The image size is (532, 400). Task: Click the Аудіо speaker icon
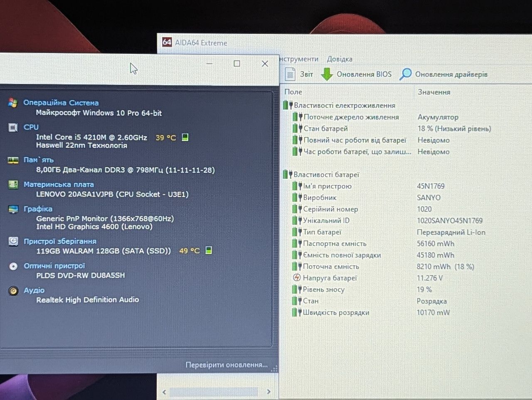tap(13, 291)
